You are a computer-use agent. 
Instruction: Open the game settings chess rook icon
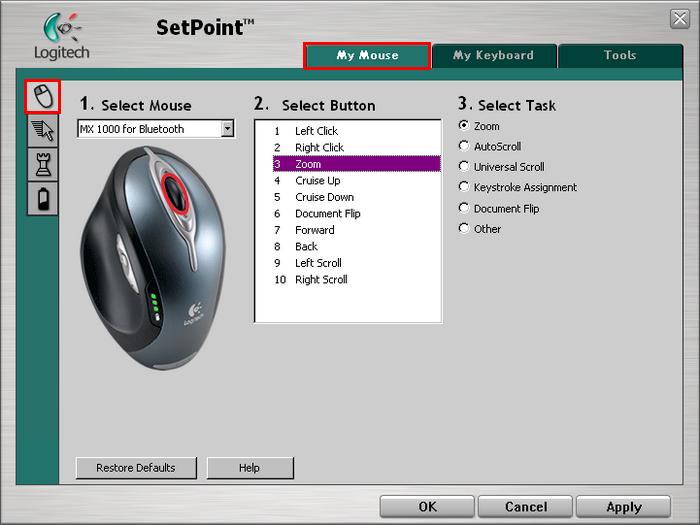click(x=43, y=165)
